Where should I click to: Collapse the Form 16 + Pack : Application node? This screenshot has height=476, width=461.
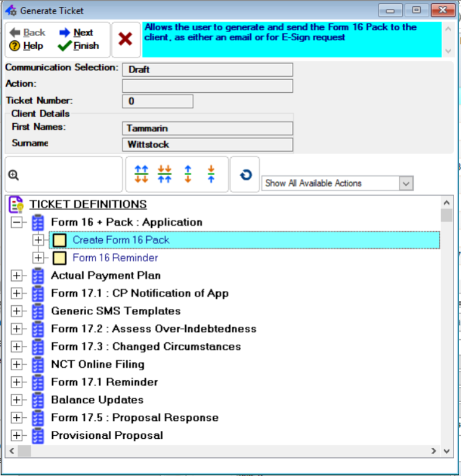pos(17,222)
